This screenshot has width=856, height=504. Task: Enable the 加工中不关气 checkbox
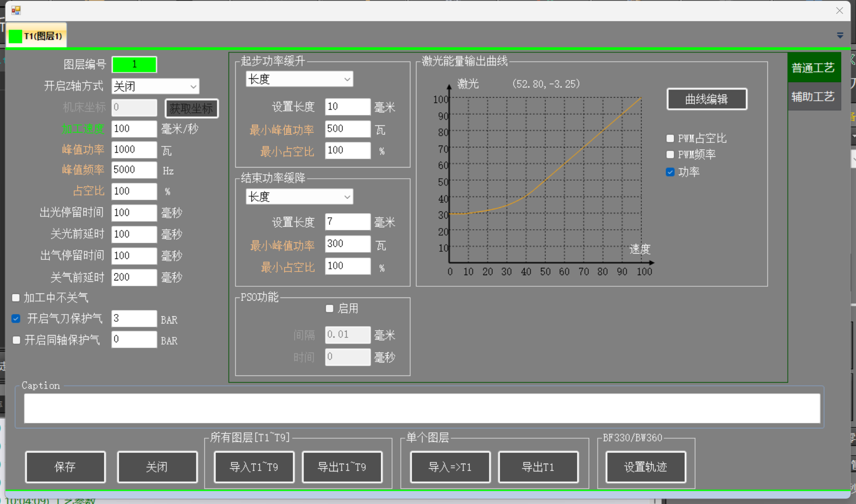16,297
